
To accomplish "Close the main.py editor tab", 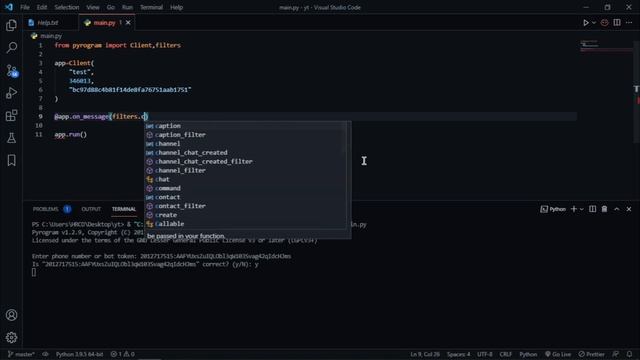I will [128, 23].
